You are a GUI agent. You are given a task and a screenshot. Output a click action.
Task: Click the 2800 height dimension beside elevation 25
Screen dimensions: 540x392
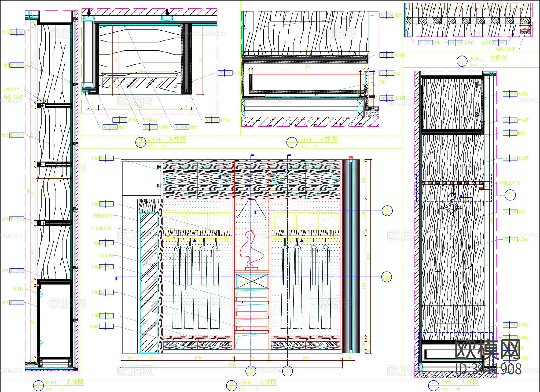click(x=368, y=256)
